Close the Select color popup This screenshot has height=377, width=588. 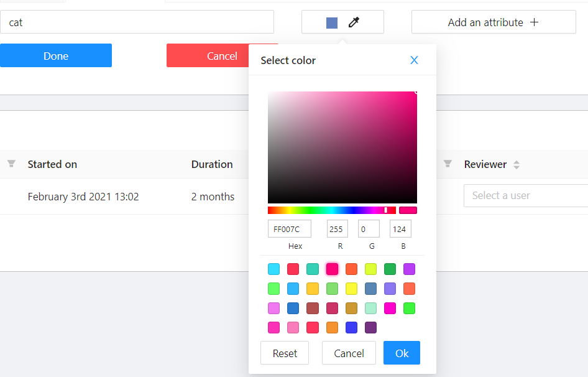(414, 60)
